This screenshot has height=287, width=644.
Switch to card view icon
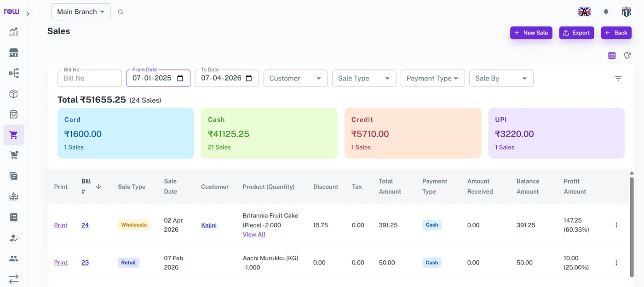click(x=627, y=55)
